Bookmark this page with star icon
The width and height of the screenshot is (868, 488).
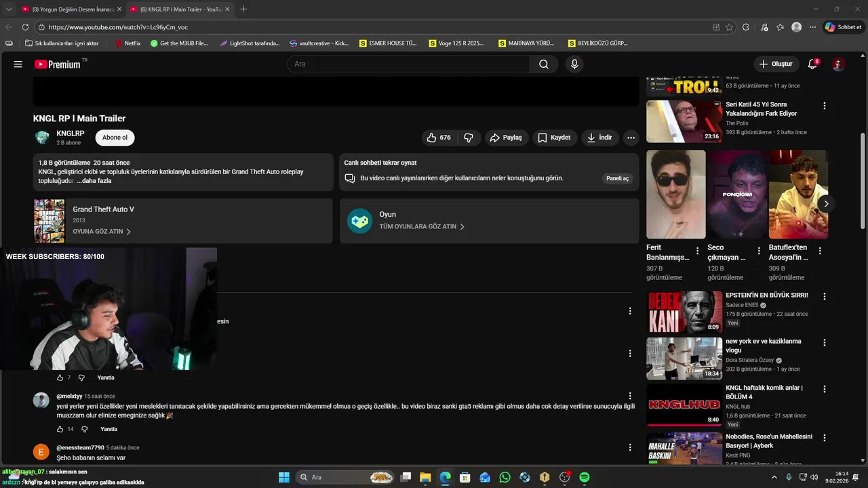(729, 27)
